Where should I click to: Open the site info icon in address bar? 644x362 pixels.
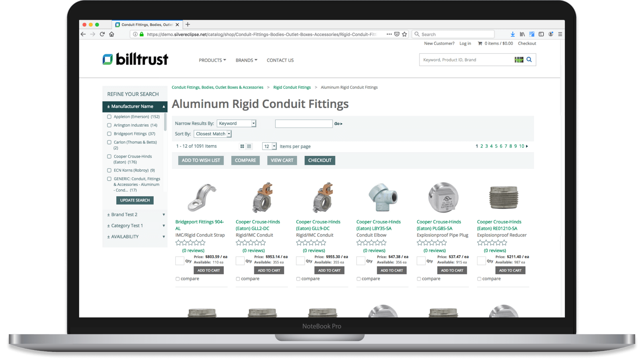135,34
